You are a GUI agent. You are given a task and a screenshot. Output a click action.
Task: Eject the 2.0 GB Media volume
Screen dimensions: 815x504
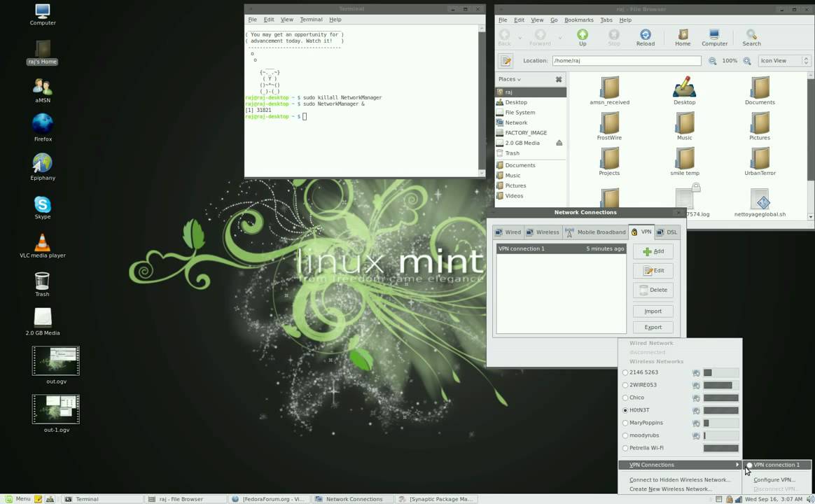[x=559, y=143]
